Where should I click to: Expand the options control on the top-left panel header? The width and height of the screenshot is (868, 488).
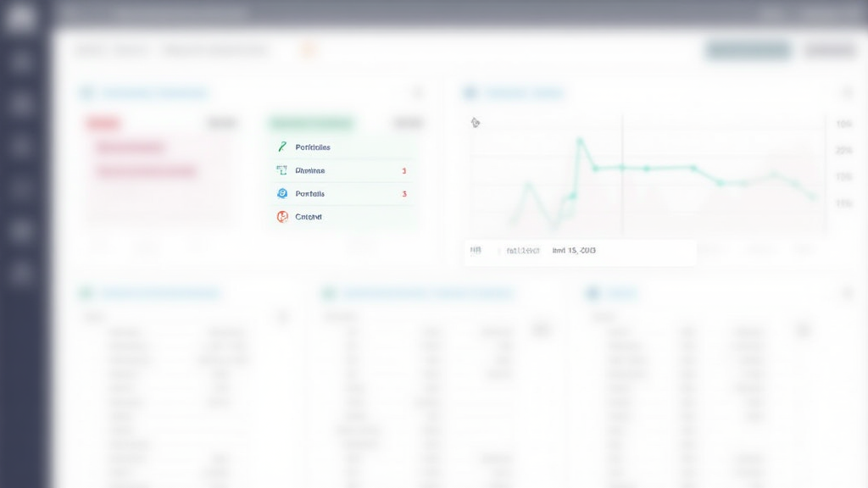[x=418, y=92]
